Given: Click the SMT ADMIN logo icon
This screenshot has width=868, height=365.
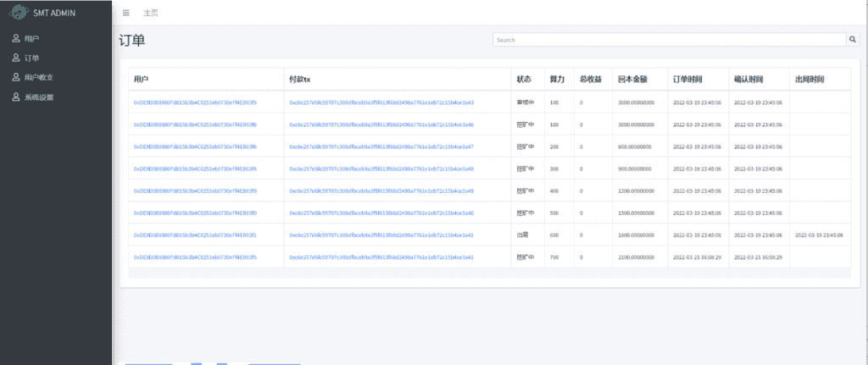Looking at the screenshot, I should pos(19,12).
